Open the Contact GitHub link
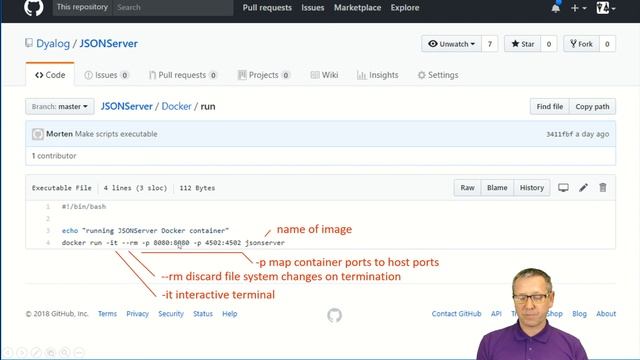The height and width of the screenshot is (360, 640). pyautogui.click(x=456, y=314)
